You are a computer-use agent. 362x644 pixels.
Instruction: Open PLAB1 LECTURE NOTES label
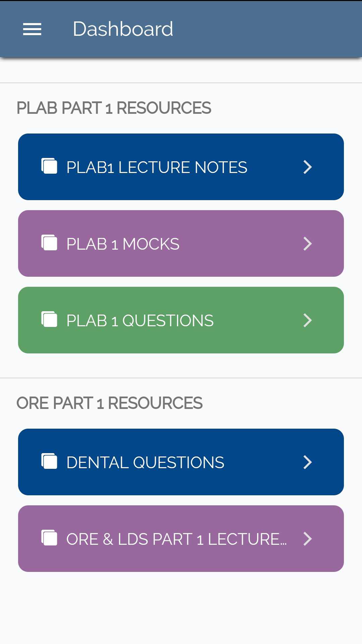coord(157,167)
